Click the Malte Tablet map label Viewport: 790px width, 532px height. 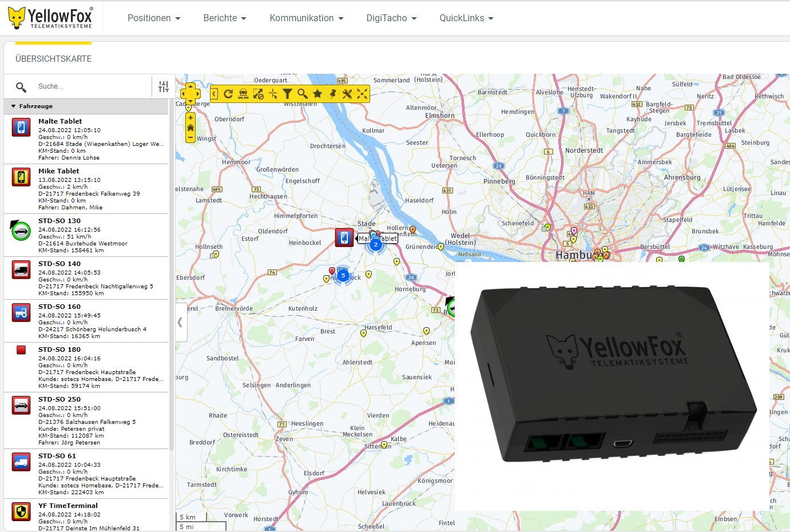point(378,239)
